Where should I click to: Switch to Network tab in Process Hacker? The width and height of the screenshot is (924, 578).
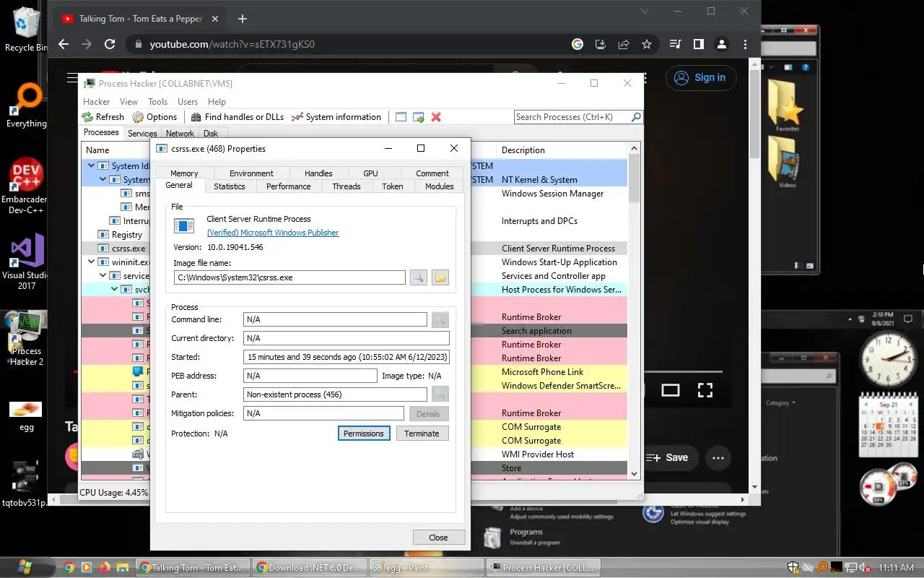click(x=180, y=134)
